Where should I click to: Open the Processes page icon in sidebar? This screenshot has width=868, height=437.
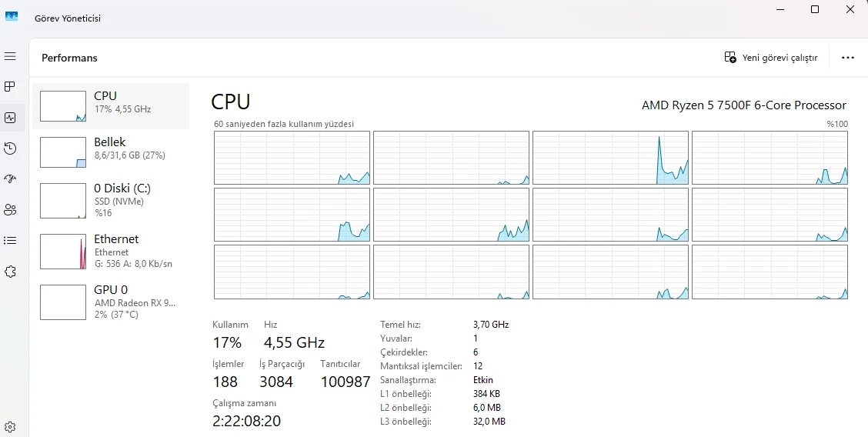coord(10,87)
